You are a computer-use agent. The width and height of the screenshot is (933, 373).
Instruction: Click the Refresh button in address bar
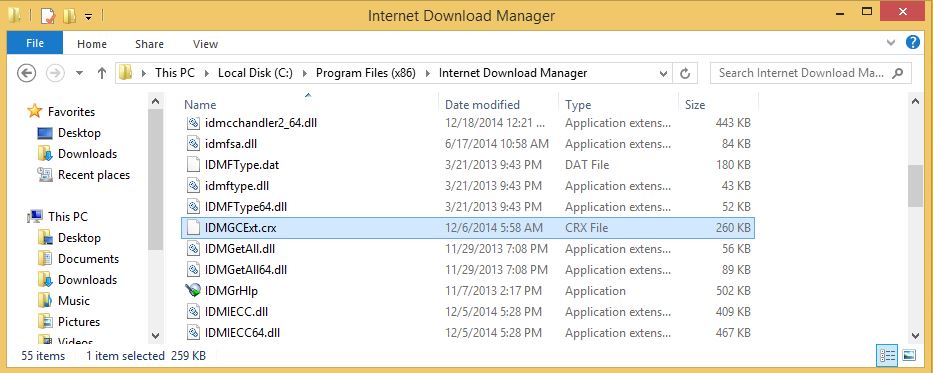coord(685,73)
